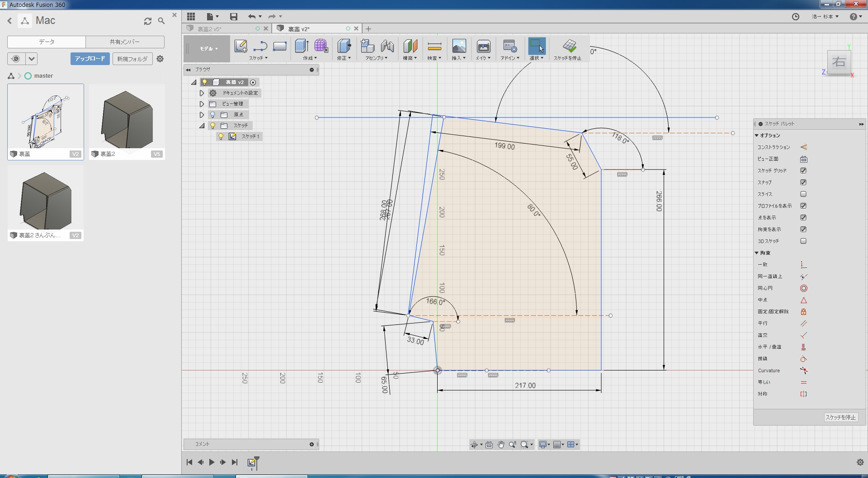
Task: Toggle visibility bulb of スケッチ1
Action: click(x=221, y=136)
